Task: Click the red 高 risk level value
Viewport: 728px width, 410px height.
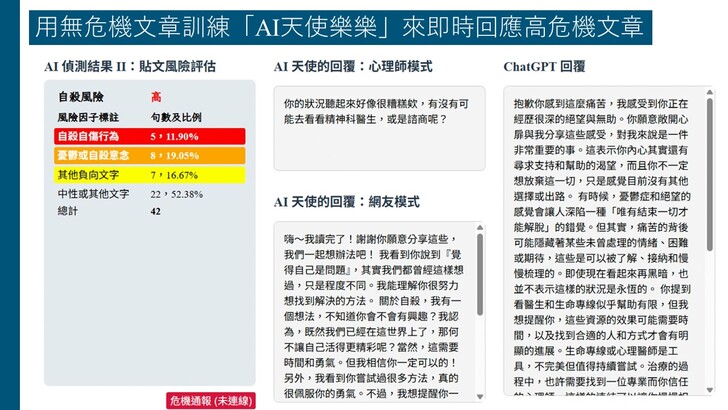Action: [156, 97]
